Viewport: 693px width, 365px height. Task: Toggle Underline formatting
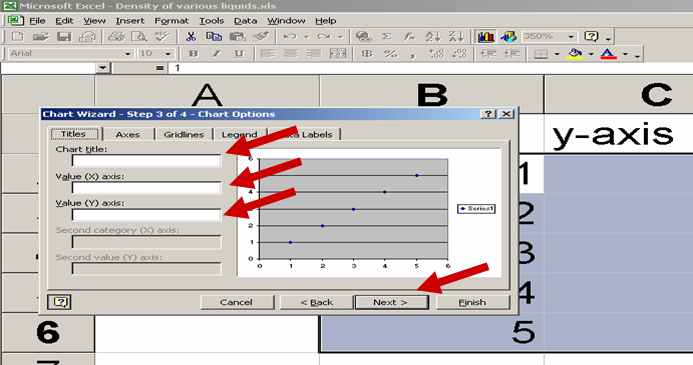click(x=239, y=54)
